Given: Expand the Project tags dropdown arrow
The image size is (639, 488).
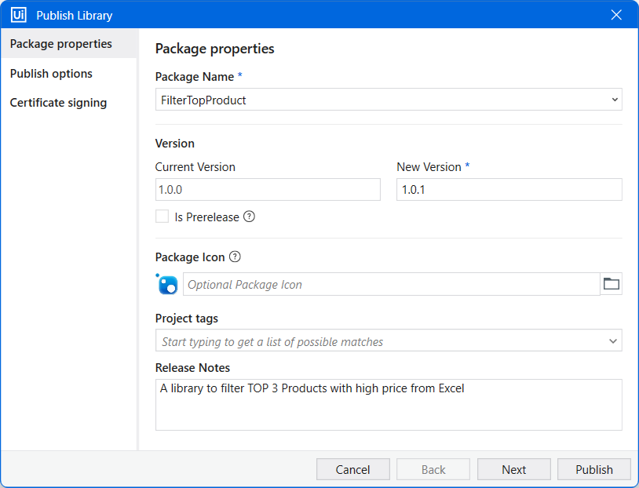Looking at the screenshot, I should click(x=613, y=341).
